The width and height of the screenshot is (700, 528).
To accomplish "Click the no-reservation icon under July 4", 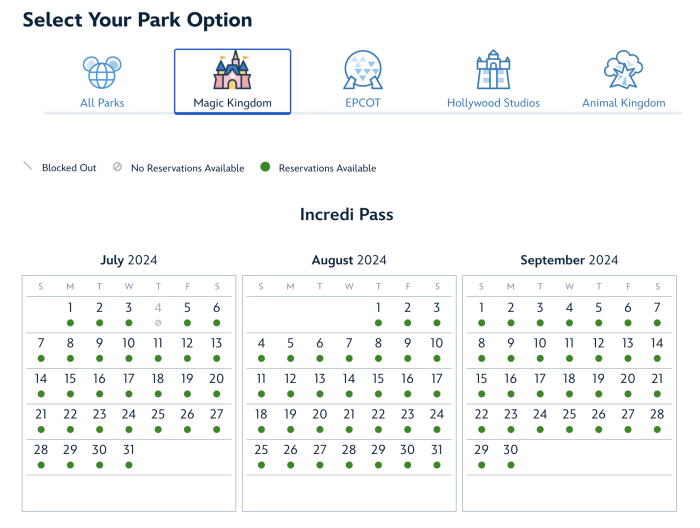I will tap(158, 323).
